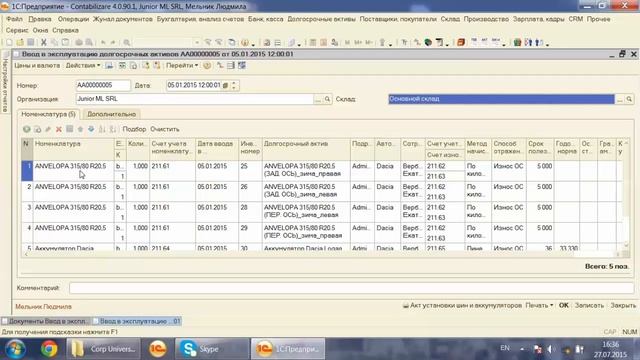Open the Перейти dropdown menu
The width and height of the screenshot is (640, 360).
coord(182,66)
